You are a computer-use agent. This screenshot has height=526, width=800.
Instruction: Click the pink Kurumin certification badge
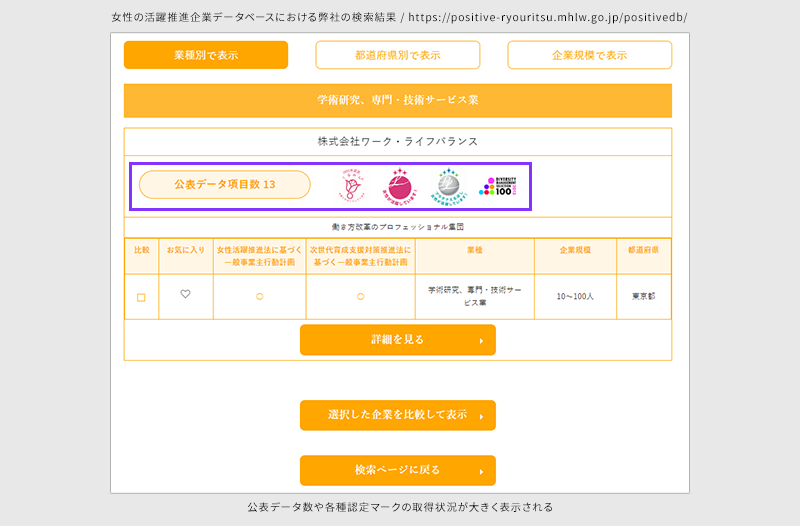click(400, 186)
